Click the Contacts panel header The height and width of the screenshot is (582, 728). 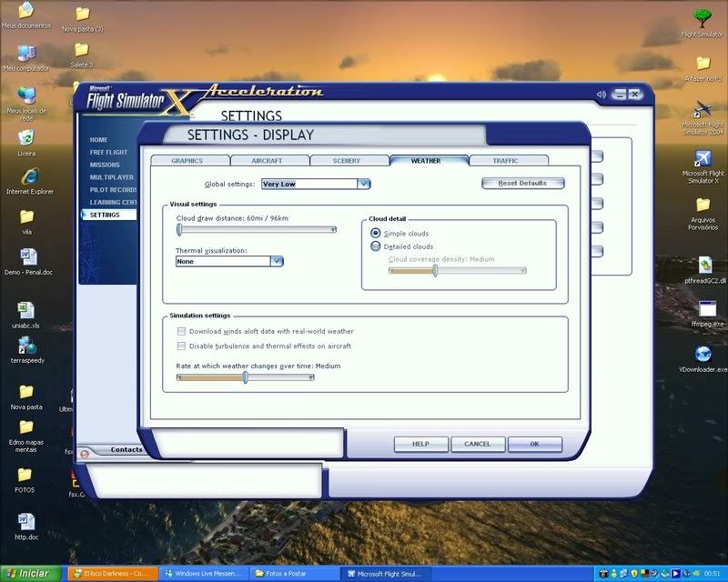point(126,450)
